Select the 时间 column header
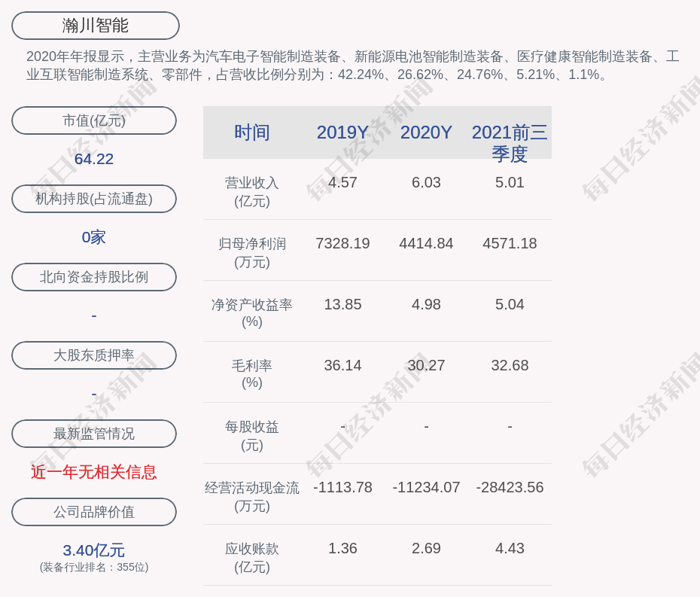 click(252, 132)
